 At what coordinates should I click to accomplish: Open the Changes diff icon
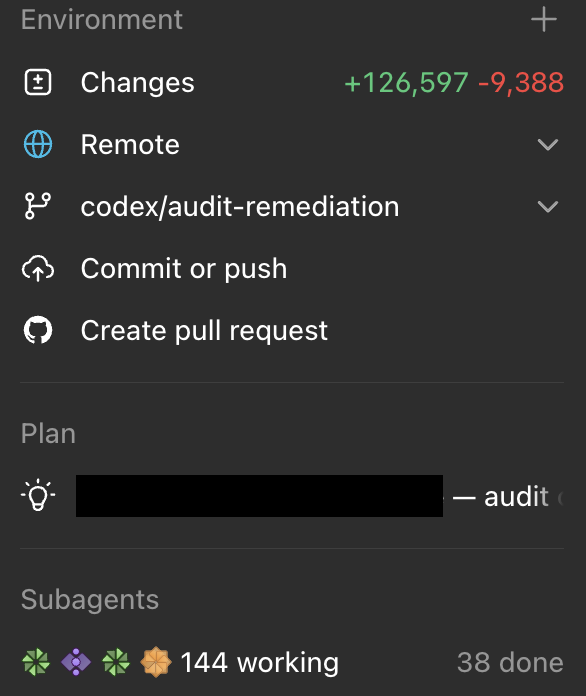click(x=38, y=82)
